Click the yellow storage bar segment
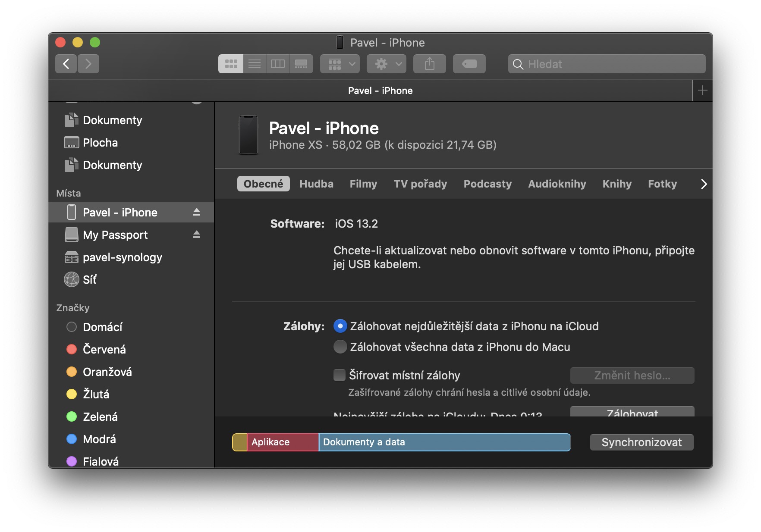The width and height of the screenshot is (761, 532). point(240,442)
